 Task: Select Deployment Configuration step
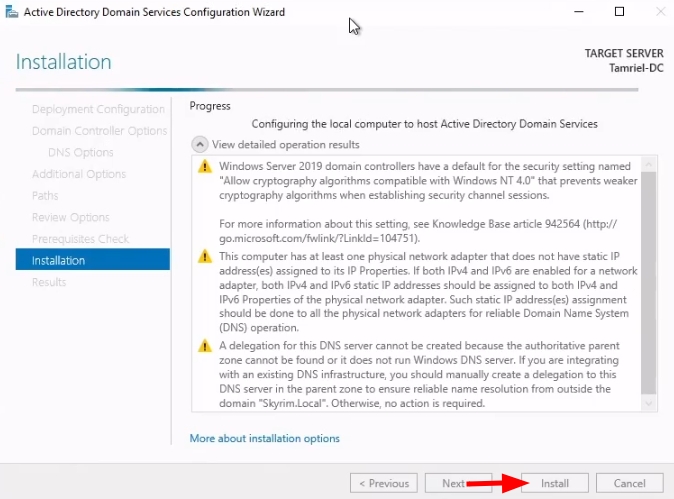tap(98, 109)
